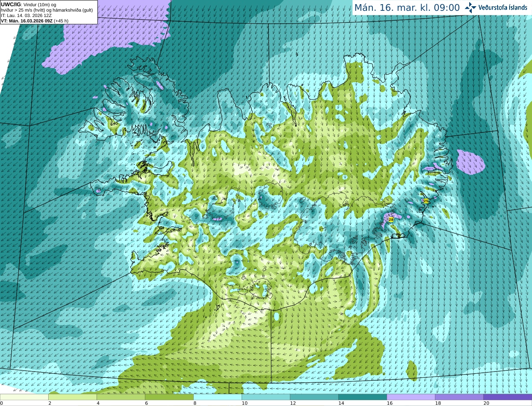Click the 'UWC/IG: Vindur (10m) og' title line
The image size is (532, 406).
[29, 4]
